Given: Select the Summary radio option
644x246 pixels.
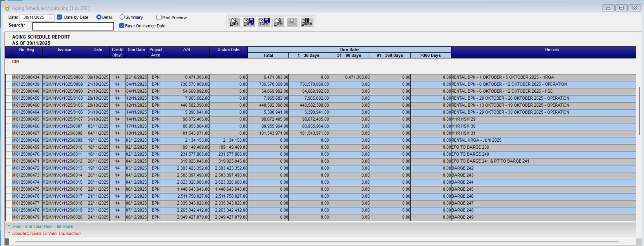Looking at the screenshot, I should [122, 17].
